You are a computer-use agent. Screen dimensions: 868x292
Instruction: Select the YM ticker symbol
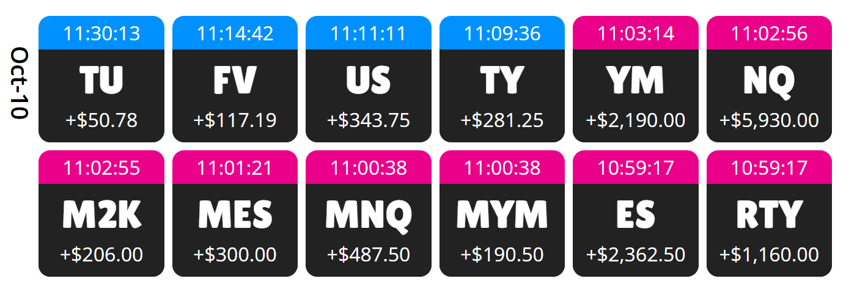pos(635,81)
